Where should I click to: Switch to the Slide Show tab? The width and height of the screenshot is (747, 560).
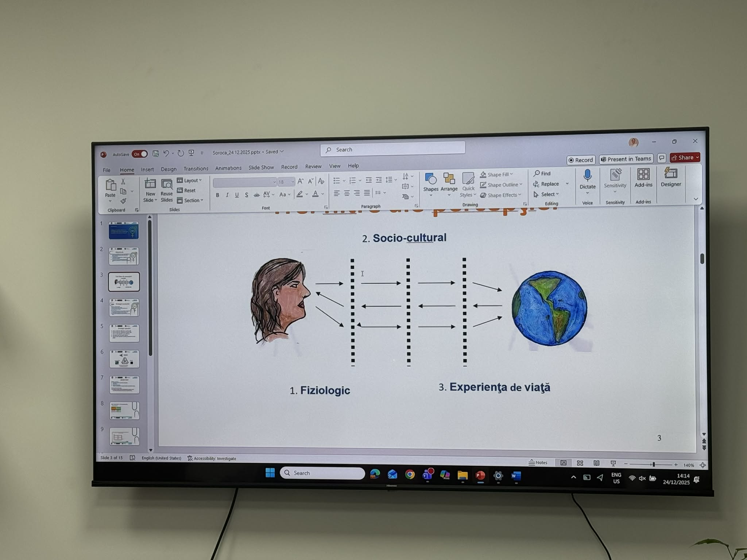[x=261, y=167]
